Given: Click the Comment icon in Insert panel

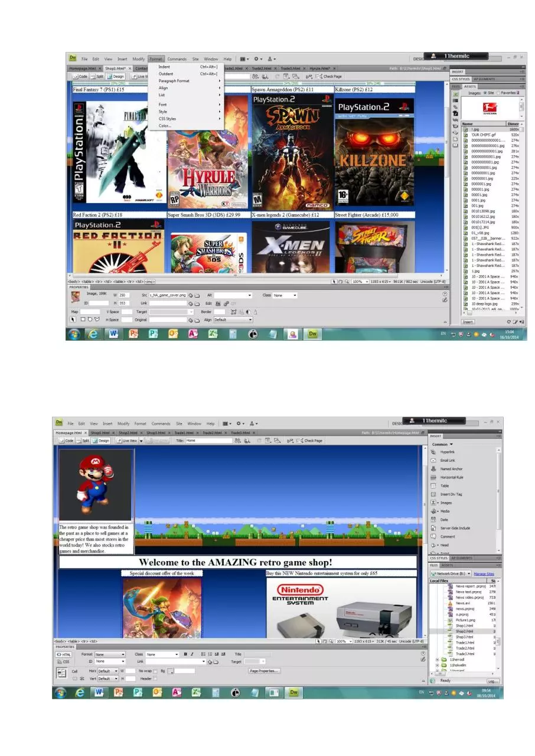Looking at the screenshot, I should [434, 537].
